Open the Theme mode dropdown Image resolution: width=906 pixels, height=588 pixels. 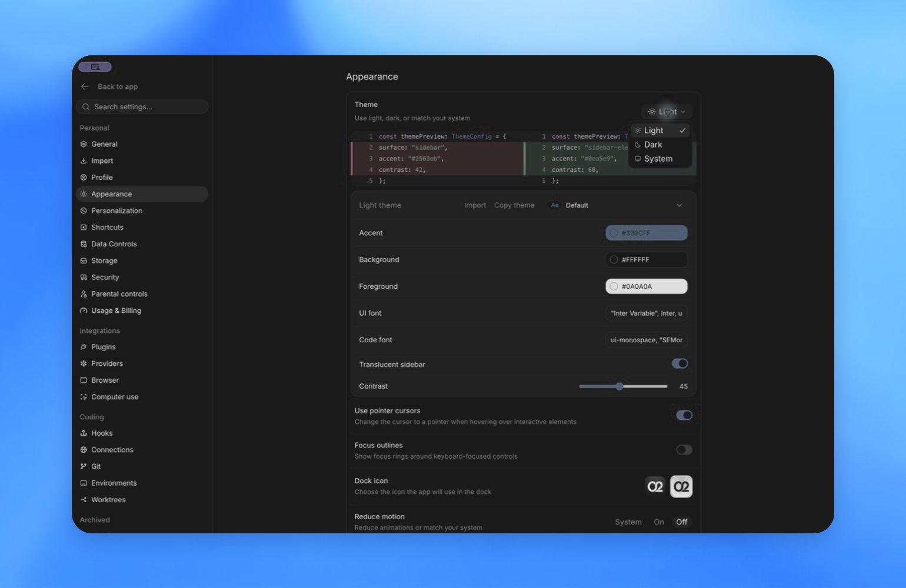point(667,111)
